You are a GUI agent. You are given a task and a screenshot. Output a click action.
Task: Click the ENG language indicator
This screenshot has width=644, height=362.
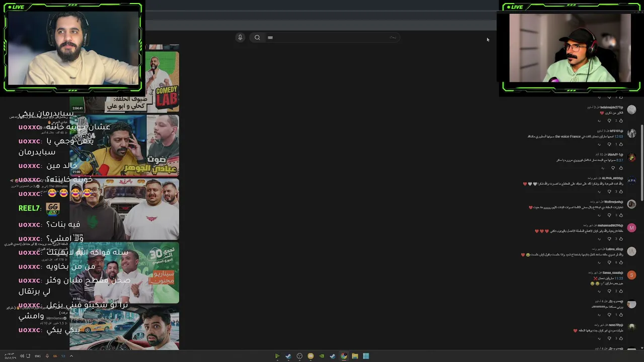tap(38, 356)
